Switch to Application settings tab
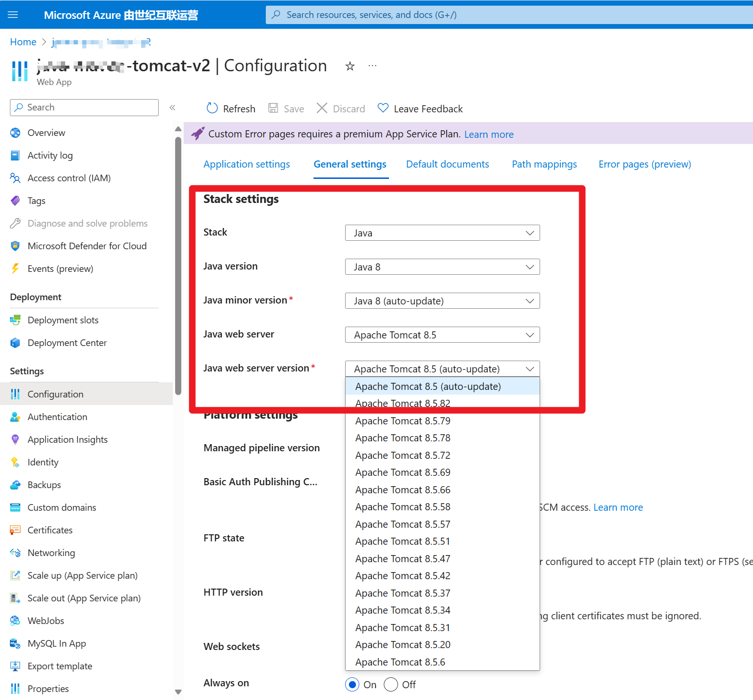753x700 pixels. (x=246, y=164)
